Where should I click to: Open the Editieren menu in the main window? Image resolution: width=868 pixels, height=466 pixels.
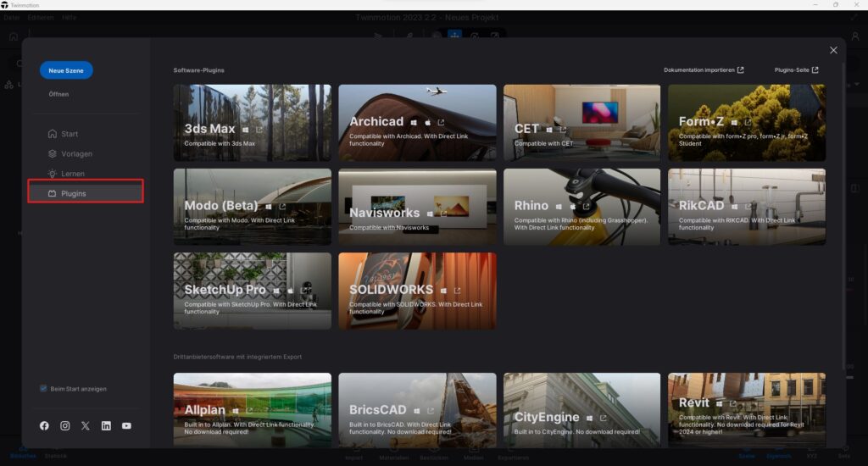(41, 18)
